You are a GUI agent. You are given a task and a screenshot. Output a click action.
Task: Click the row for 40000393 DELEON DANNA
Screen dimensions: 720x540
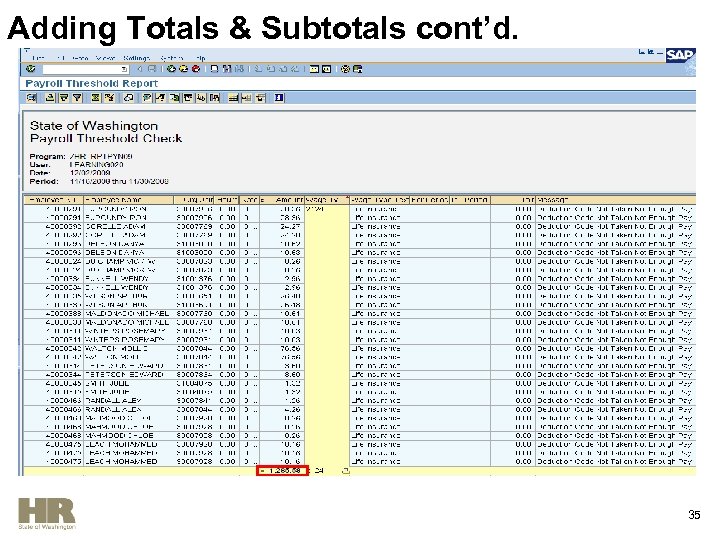pos(360,253)
